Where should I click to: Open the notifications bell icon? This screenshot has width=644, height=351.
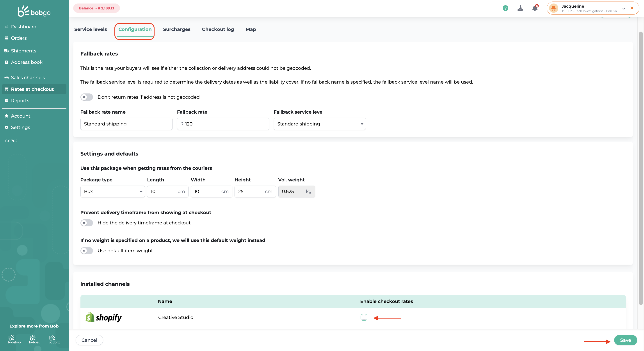click(x=535, y=8)
